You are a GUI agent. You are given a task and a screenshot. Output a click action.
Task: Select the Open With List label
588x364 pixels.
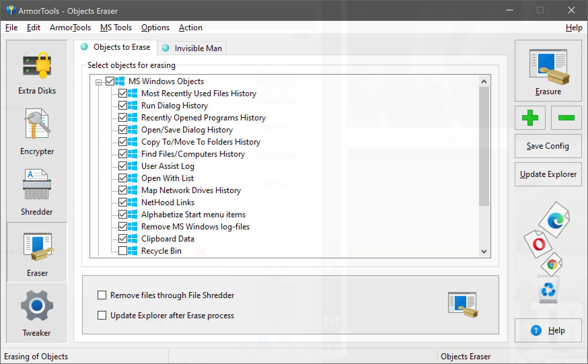pos(168,178)
